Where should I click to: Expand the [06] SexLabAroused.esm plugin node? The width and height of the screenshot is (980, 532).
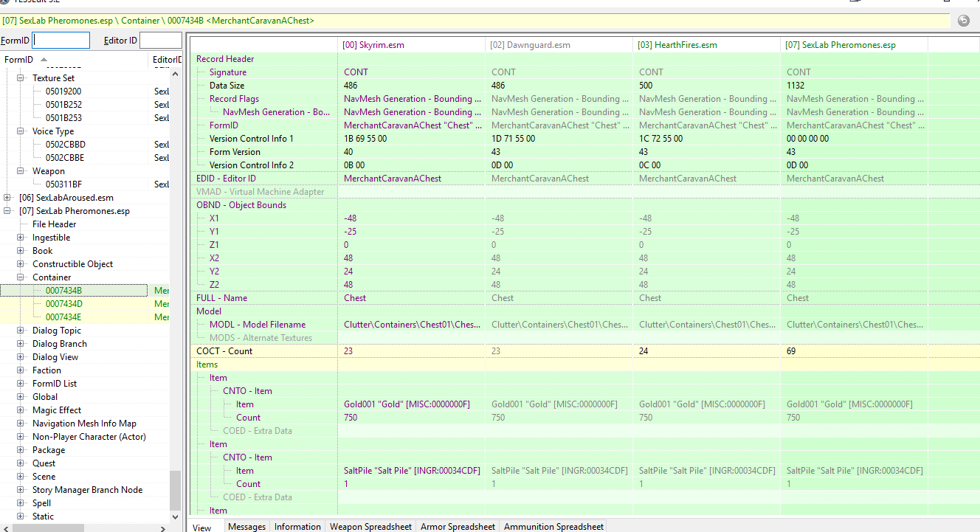click(x=7, y=198)
